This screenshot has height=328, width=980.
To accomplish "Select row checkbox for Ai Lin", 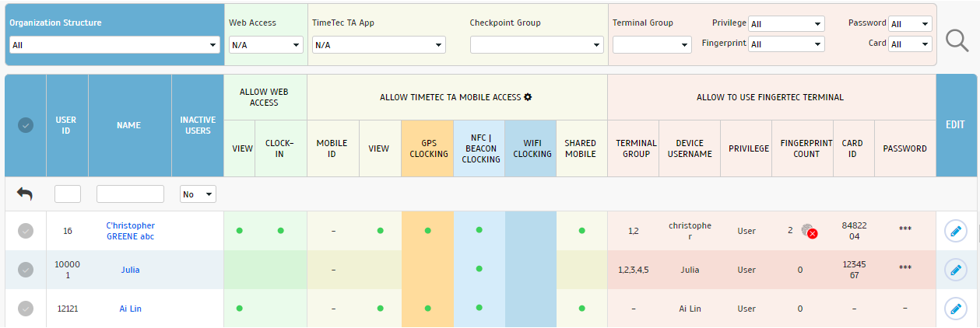I will point(26,309).
